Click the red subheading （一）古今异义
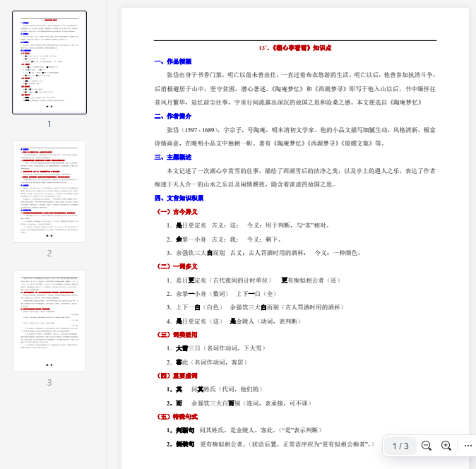This screenshot has height=469, width=476. point(177,211)
